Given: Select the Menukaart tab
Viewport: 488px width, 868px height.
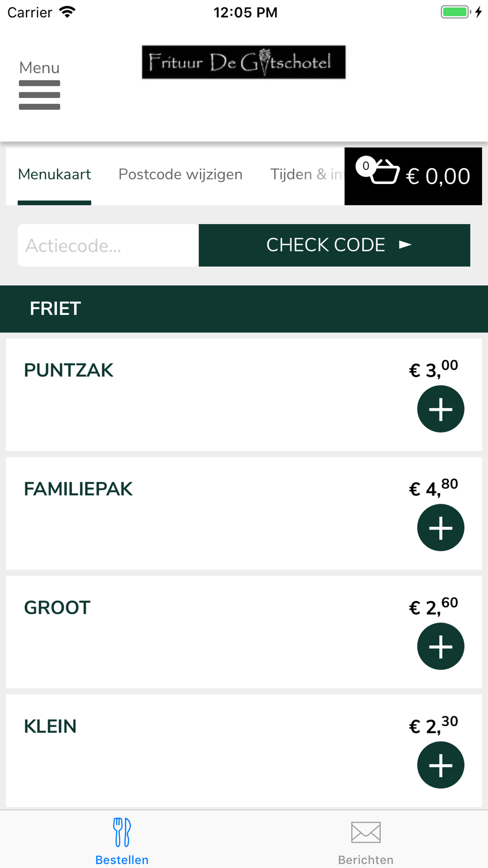Looking at the screenshot, I should pyautogui.click(x=54, y=174).
